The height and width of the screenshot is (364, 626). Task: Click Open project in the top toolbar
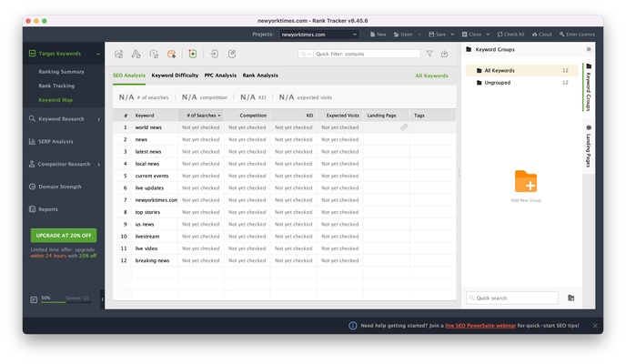(403, 35)
